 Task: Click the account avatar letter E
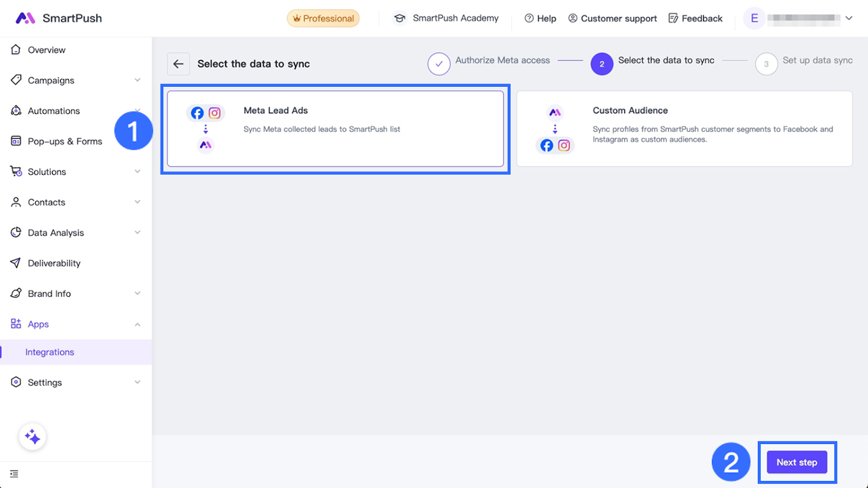click(754, 18)
